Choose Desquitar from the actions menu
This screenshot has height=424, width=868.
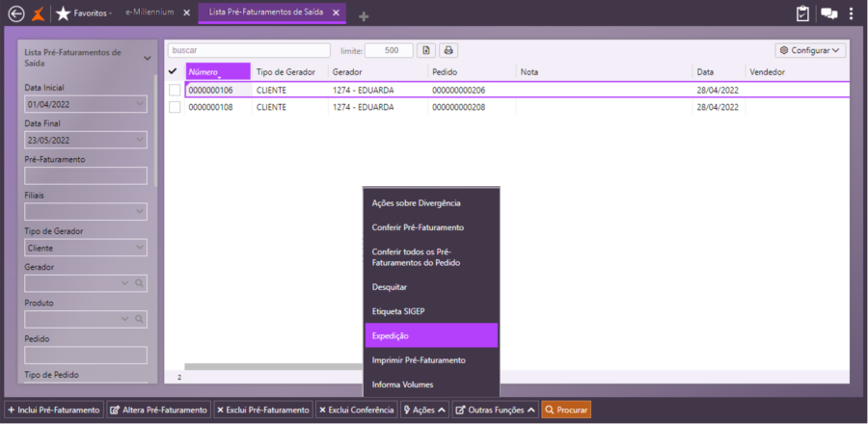point(432,287)
